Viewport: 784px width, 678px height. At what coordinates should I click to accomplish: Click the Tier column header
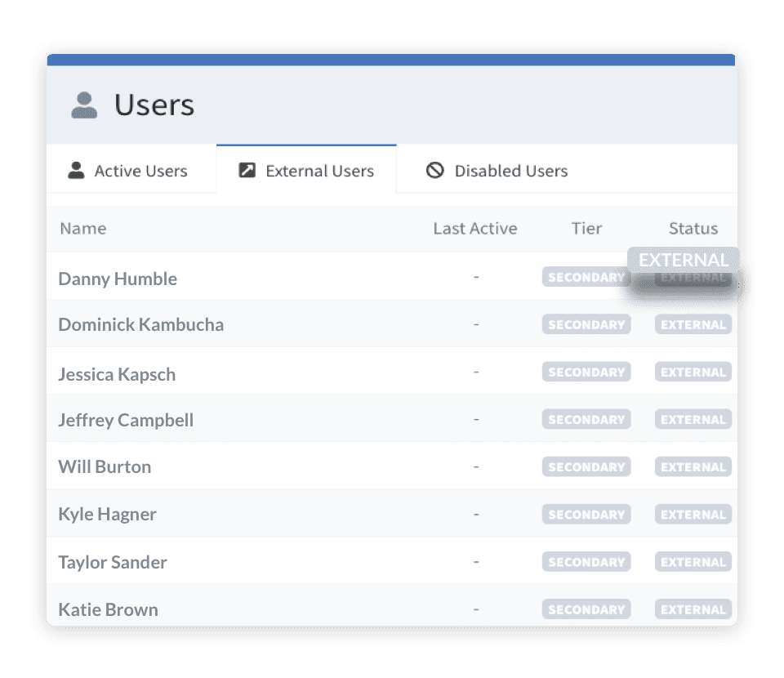tap(586, 229)
